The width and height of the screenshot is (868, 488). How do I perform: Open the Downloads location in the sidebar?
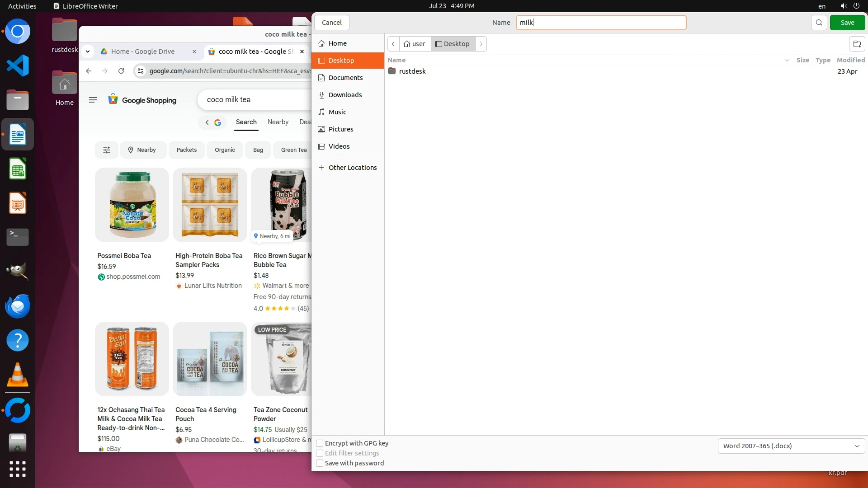coord(345,95)
